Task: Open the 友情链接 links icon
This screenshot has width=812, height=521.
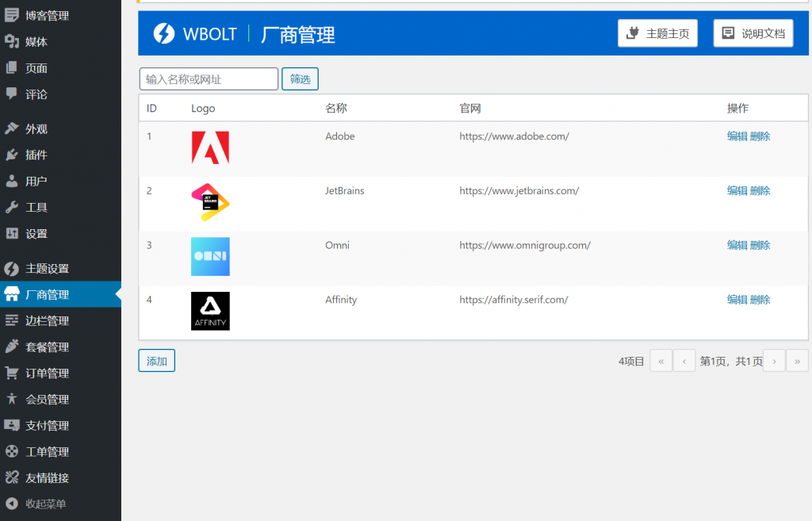Action: coord(11,477)
